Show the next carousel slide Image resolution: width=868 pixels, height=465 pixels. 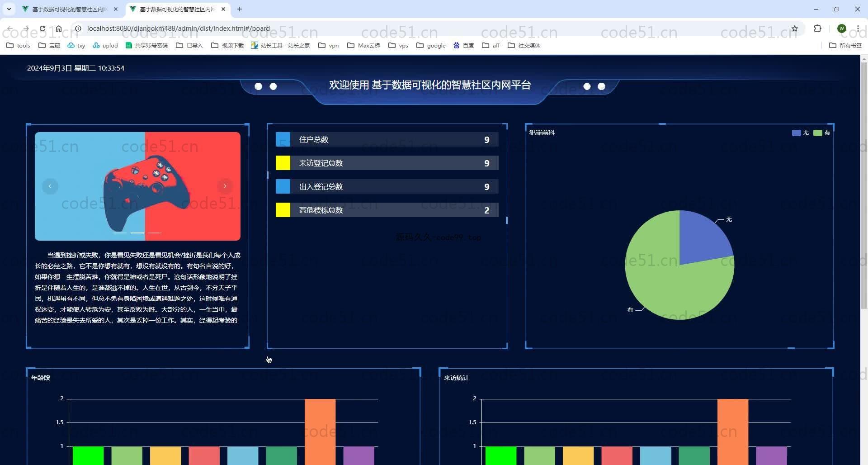(225, 186)
